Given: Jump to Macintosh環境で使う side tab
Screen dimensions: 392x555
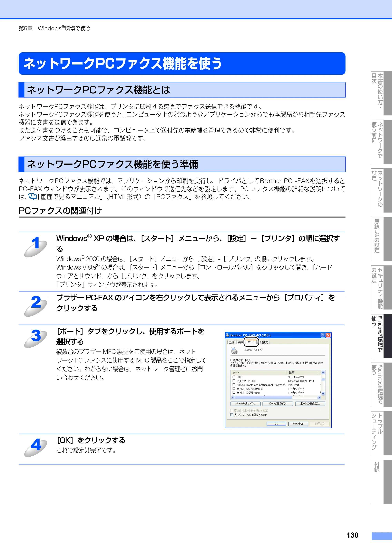Looking at the screenshot, I should [x=381, y=385].
